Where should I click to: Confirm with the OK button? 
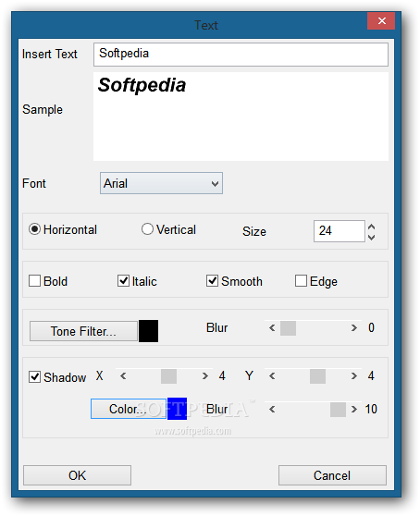77,475
